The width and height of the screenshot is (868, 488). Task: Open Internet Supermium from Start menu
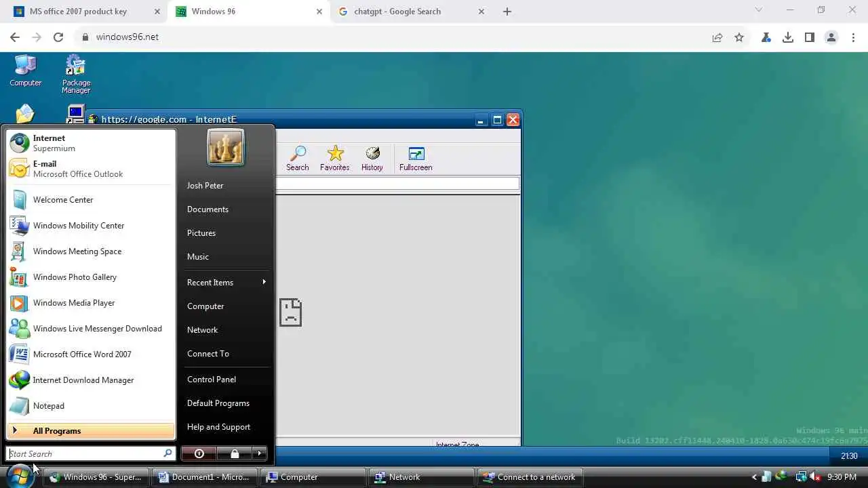pyautogui.click(x=91, y=143)
